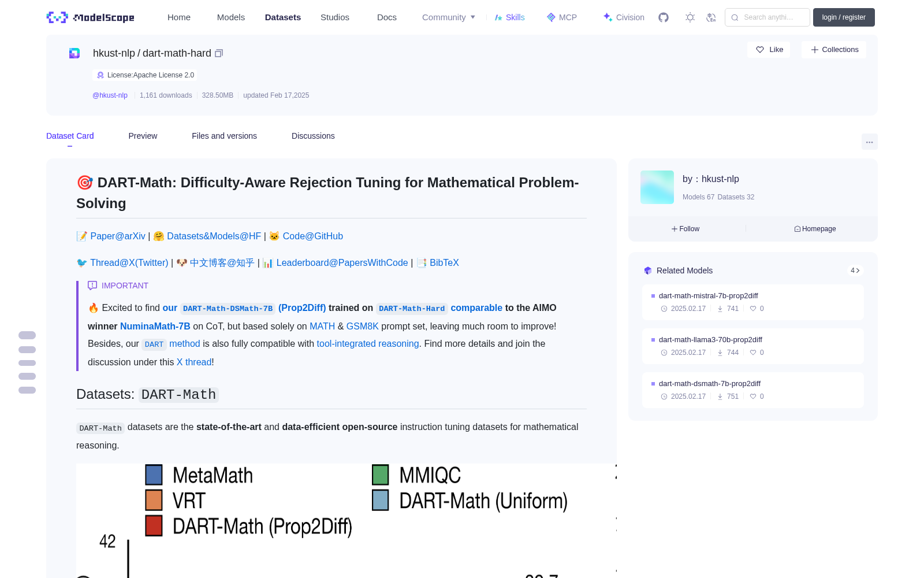Like this dataset
This screenshot has height=578, width=924.
[769, 50]
